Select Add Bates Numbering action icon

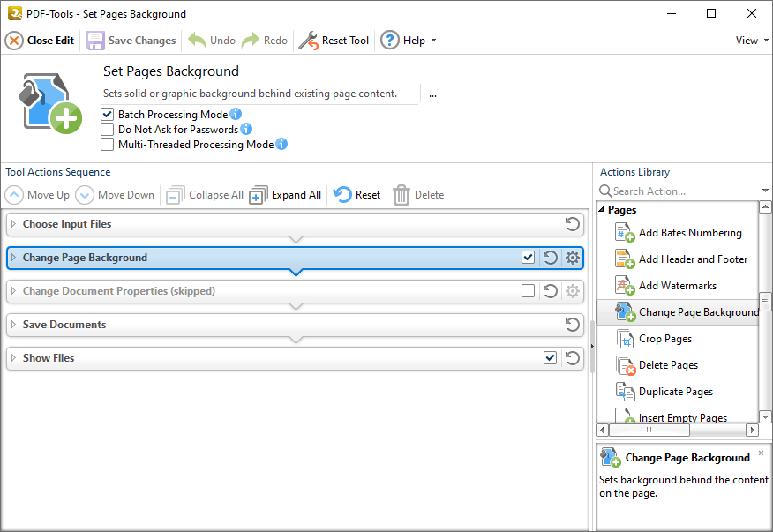point(625,233)
